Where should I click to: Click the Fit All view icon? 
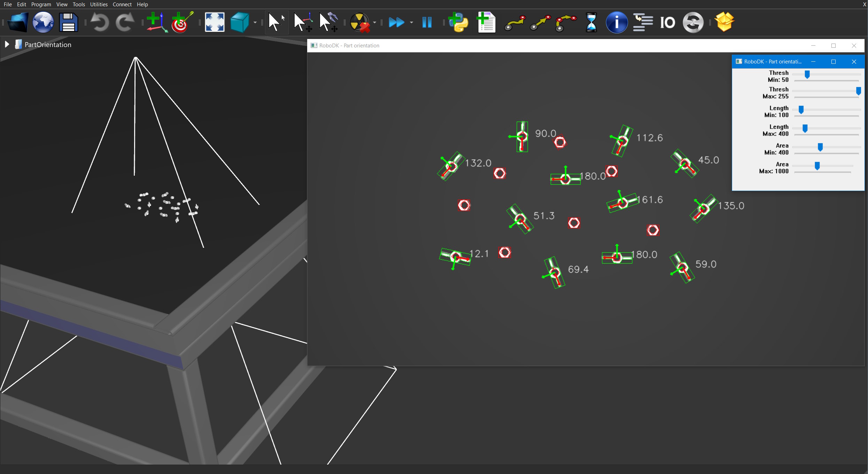(x=215, y=23)
